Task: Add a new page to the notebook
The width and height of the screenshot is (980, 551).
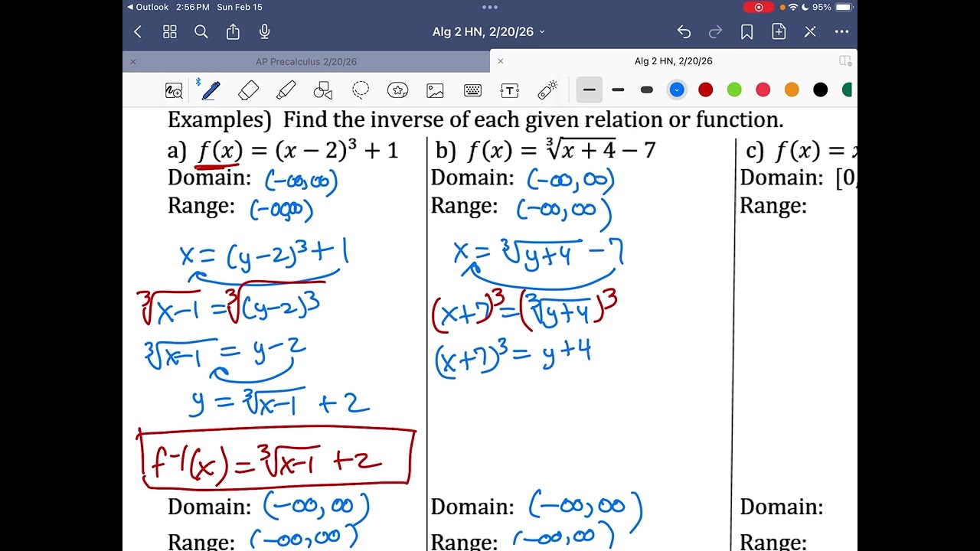Action: tap(779, 31)
